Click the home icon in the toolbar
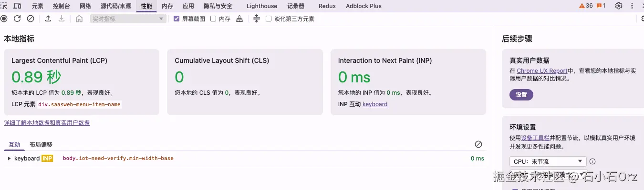 click(79, 19)
